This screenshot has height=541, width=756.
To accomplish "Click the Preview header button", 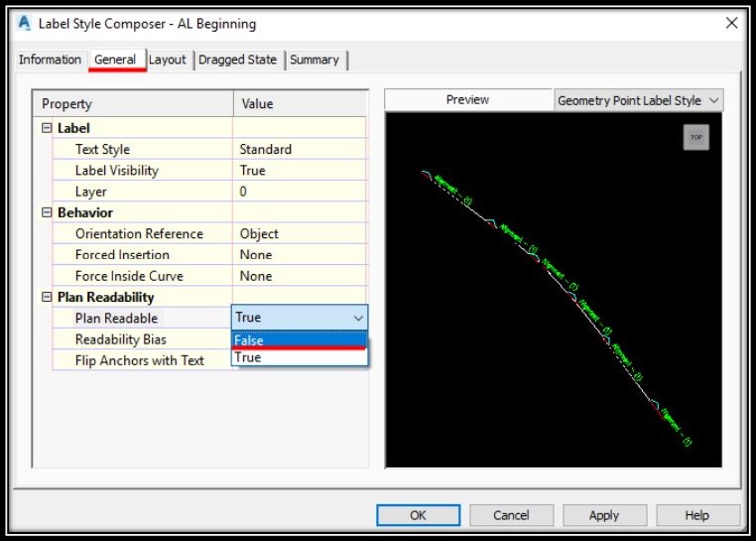I will [467, 100].
